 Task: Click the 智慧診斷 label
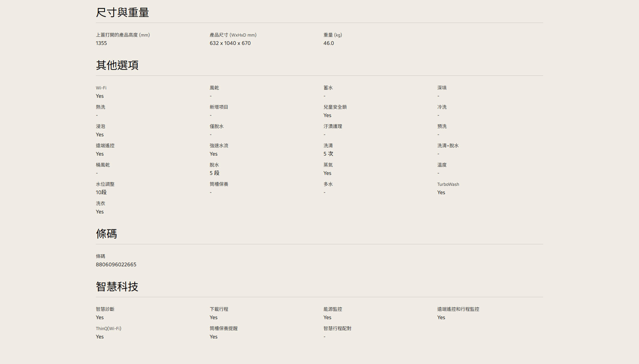(105, 309)
